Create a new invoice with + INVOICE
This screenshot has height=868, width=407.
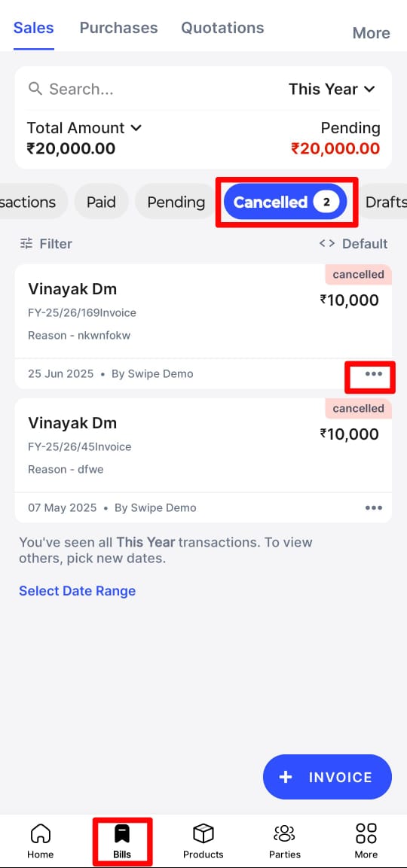pos(327,777)
